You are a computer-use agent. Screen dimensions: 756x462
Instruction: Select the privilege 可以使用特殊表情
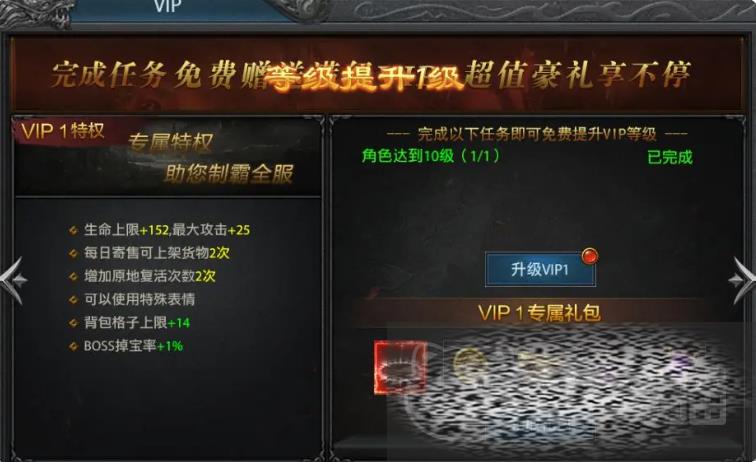point(140,299)
